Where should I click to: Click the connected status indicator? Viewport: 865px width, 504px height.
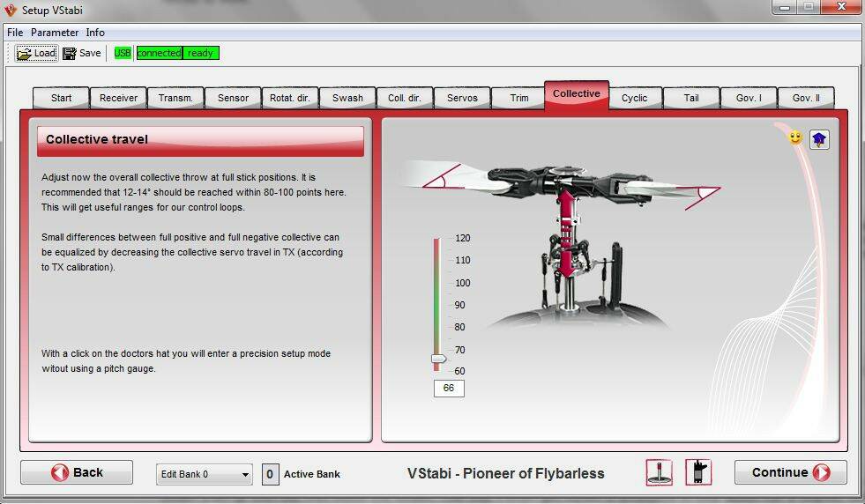click(159, 53)
